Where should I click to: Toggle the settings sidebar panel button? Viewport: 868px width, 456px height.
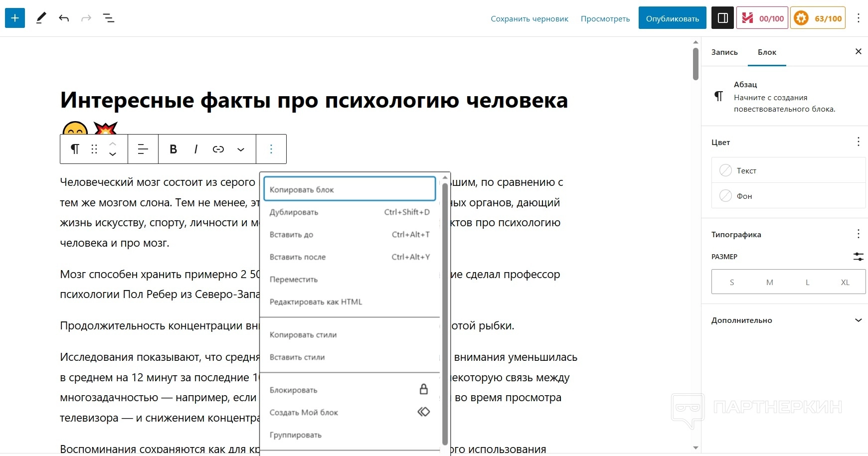click(722, 18)
